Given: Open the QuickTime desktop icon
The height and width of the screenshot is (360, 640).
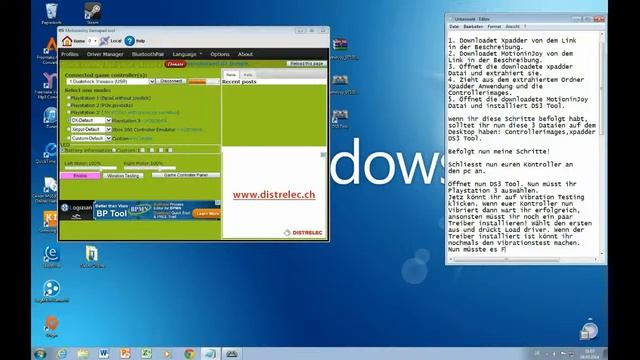Looking at the screenshot, I should 51,153.
